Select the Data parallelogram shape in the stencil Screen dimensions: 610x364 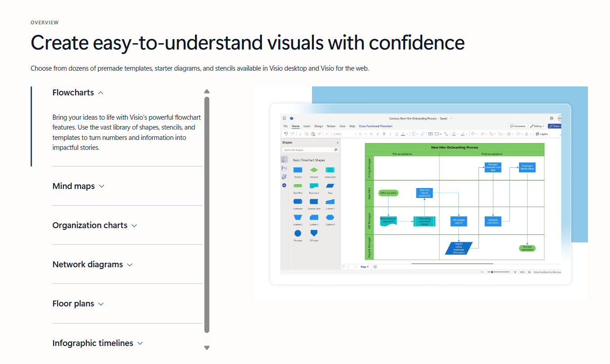[x=330, y=186]
